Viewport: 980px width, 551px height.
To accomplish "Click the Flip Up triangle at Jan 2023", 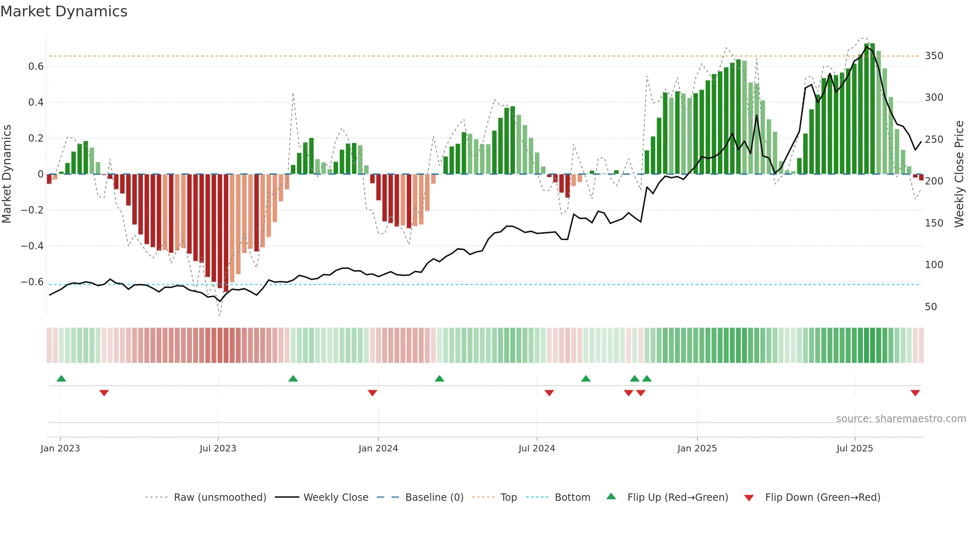I will pos(61,378).
